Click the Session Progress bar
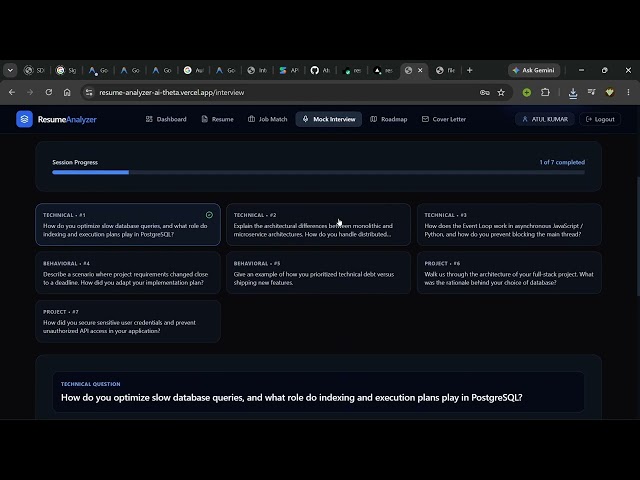The width and height of the screenshot is (640, 480). 318,172
